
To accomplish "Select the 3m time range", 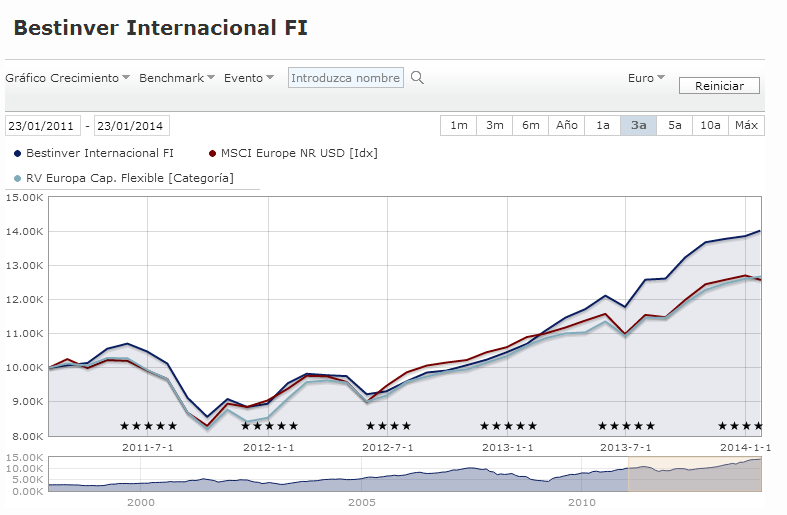I will [494, 125].
